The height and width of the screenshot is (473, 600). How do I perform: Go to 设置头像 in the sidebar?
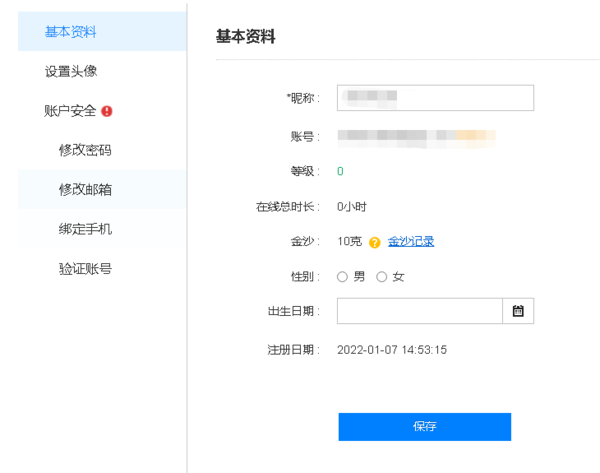(x=71, y=72)
